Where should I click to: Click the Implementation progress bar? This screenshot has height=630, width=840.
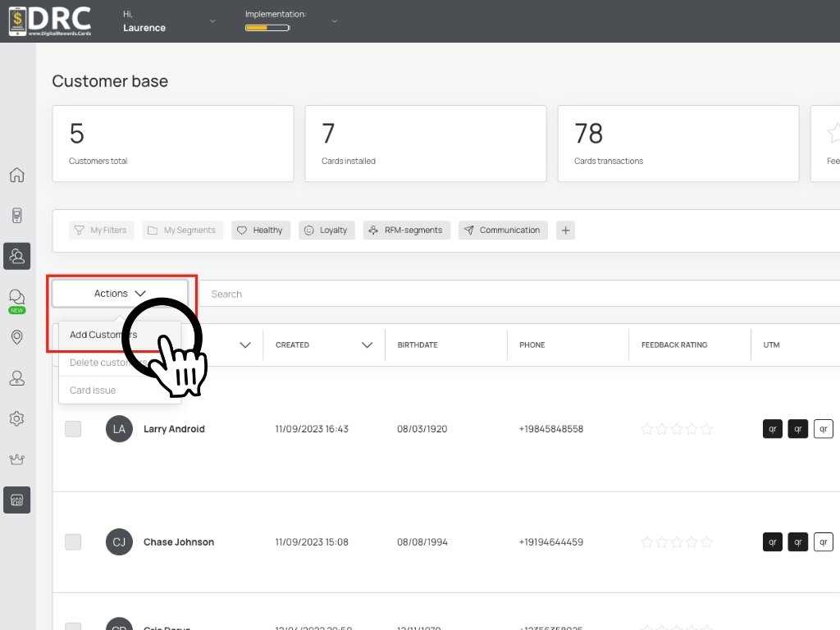click(267, 28)
